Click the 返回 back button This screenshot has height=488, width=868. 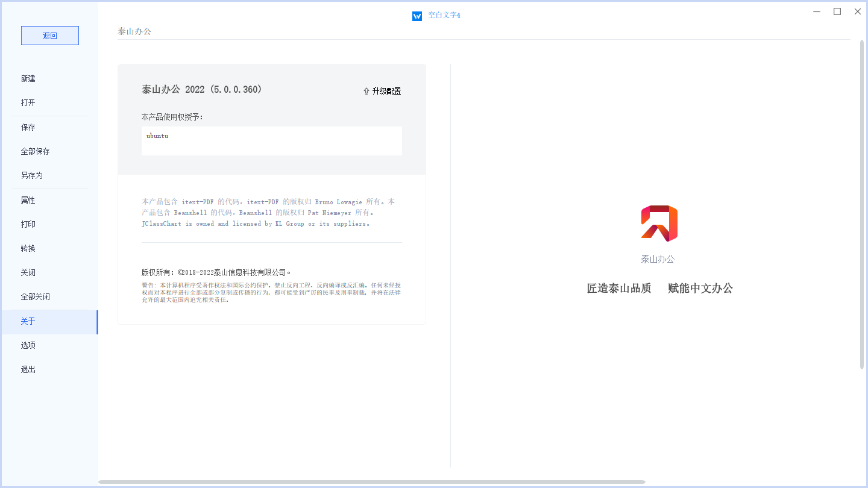pyautogui.click(x=50, y=36)
